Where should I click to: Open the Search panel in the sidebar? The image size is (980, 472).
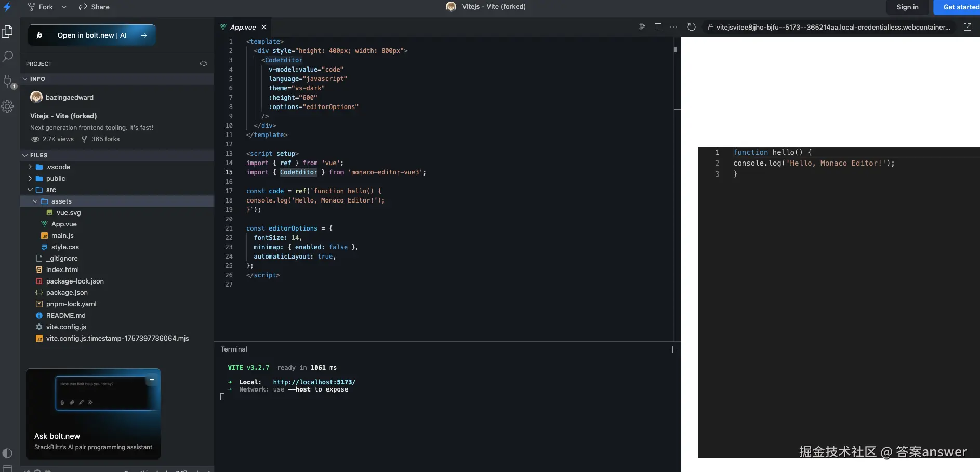(x=8, y=57)
